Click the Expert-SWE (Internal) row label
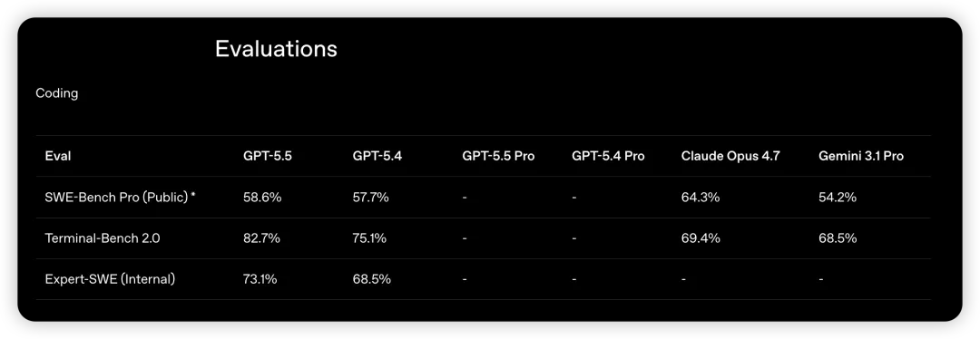980x339 pixels. click(x=110, y=279)
